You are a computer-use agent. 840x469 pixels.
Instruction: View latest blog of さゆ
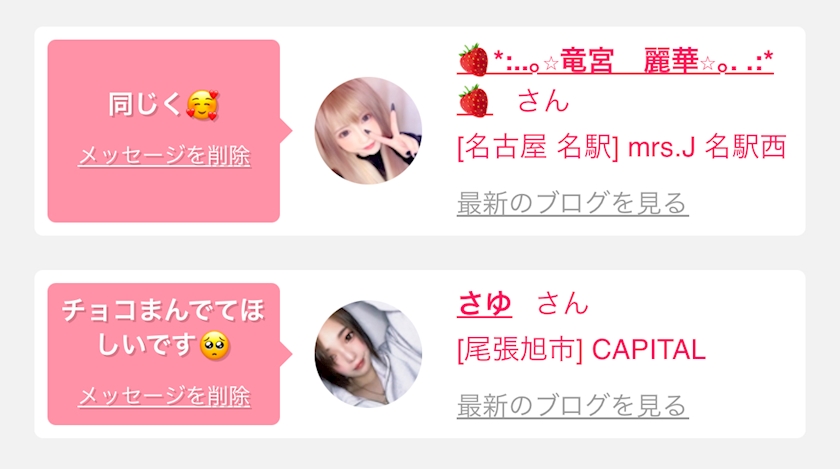572,405
